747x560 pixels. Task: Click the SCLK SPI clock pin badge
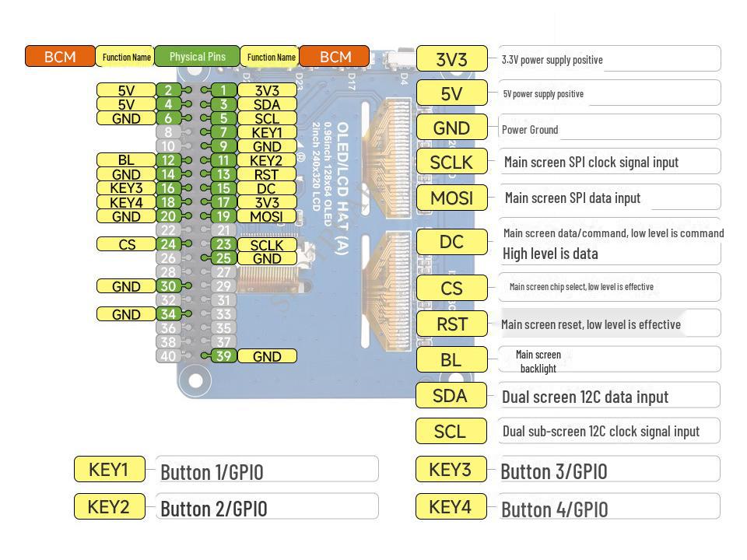coord(451,162)
